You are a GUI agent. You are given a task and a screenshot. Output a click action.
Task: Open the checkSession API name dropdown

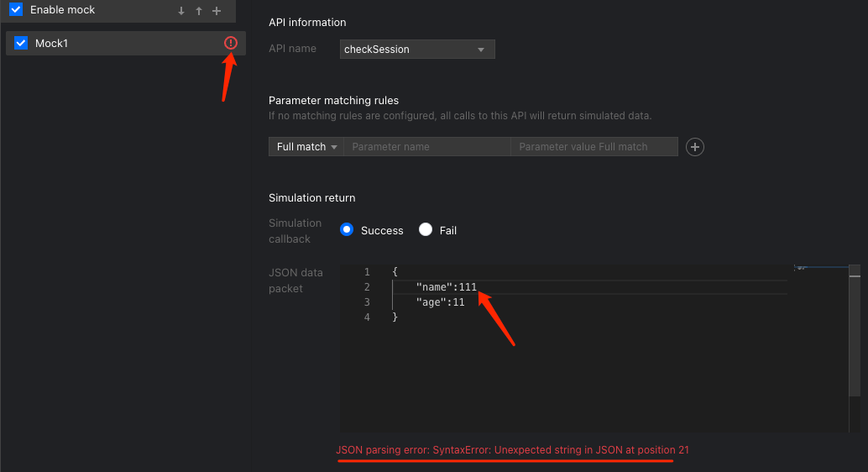click(x=417, y=50)
